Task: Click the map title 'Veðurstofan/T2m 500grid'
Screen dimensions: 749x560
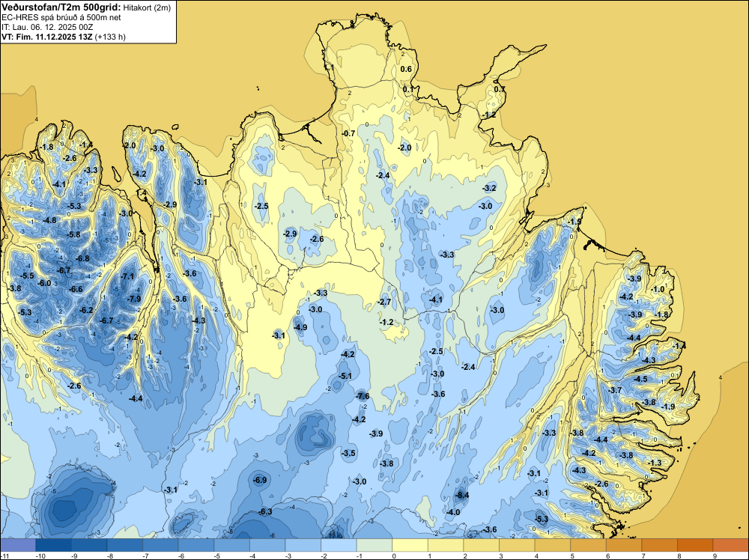Action: click(x=61, y=7)
